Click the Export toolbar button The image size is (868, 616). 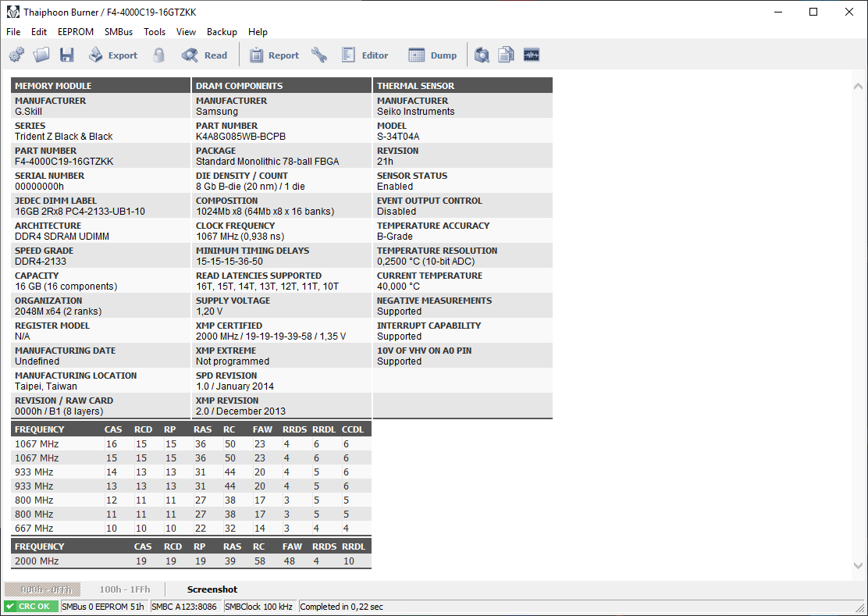tap(113, 55)
